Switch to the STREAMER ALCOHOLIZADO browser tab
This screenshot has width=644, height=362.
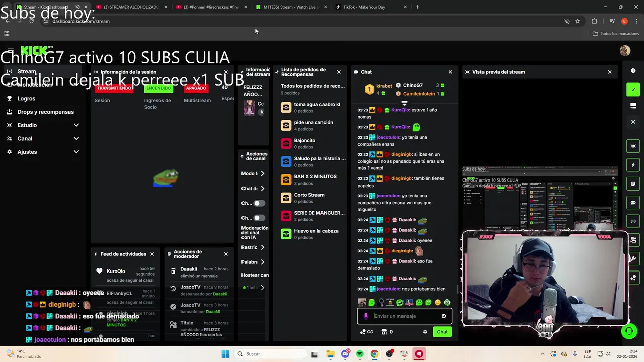(131, 7)
